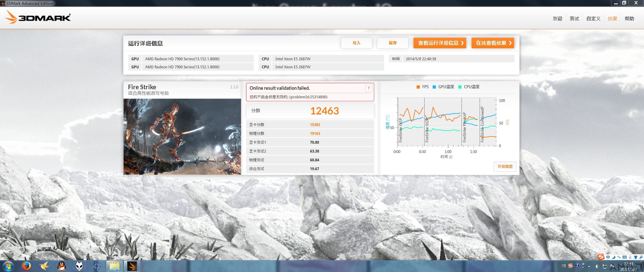Click the CH language indicator in tray

click(564, 266)
